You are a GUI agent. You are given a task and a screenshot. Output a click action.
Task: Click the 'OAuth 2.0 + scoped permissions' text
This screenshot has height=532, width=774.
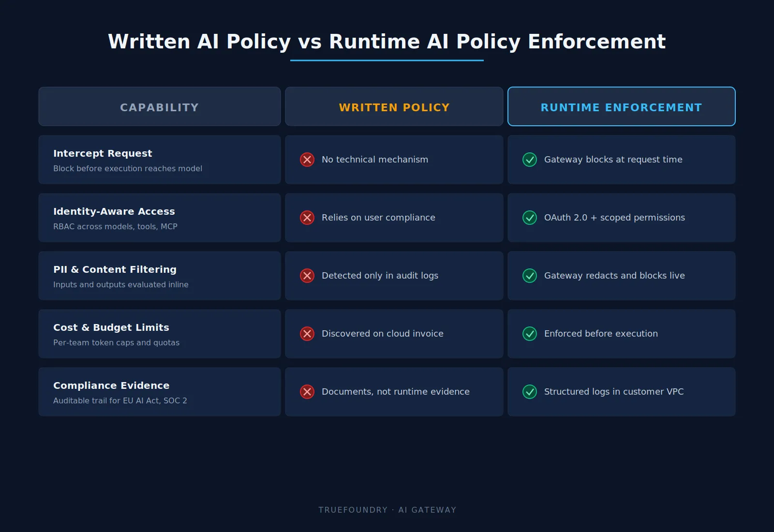coord(614,218)
